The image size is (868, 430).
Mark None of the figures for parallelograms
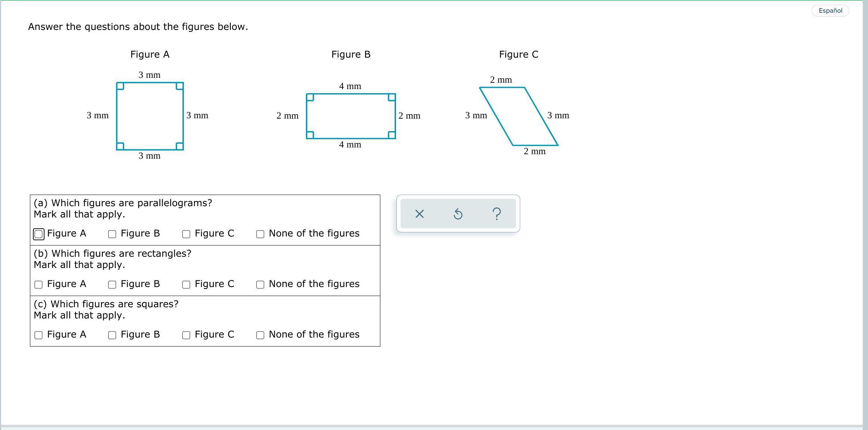click(x=260, y=234)
